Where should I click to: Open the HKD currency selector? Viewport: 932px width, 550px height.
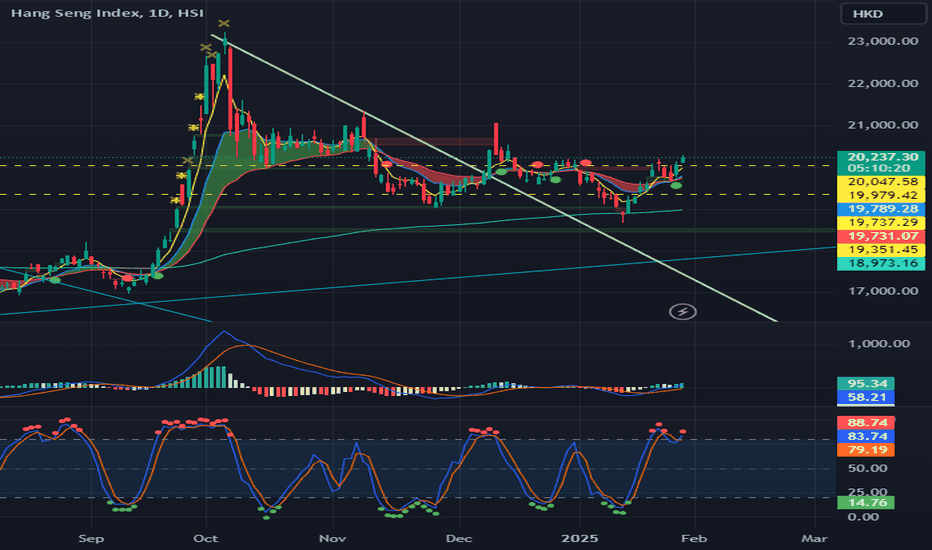883,14
